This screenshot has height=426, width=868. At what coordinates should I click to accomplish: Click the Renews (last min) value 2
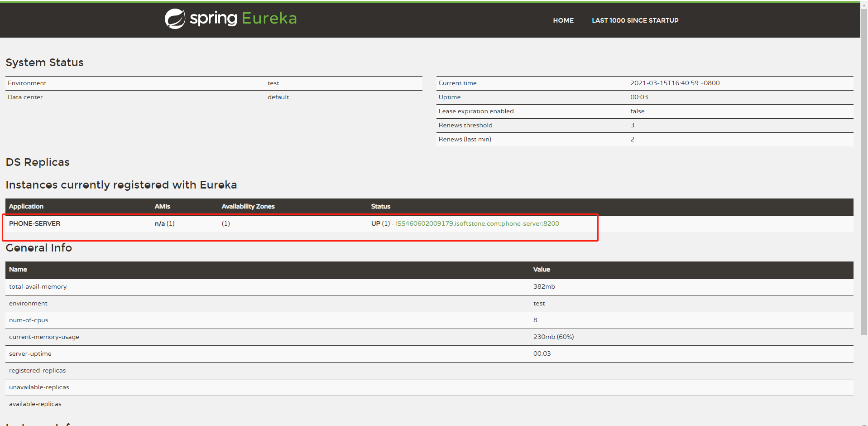point(632,139)
